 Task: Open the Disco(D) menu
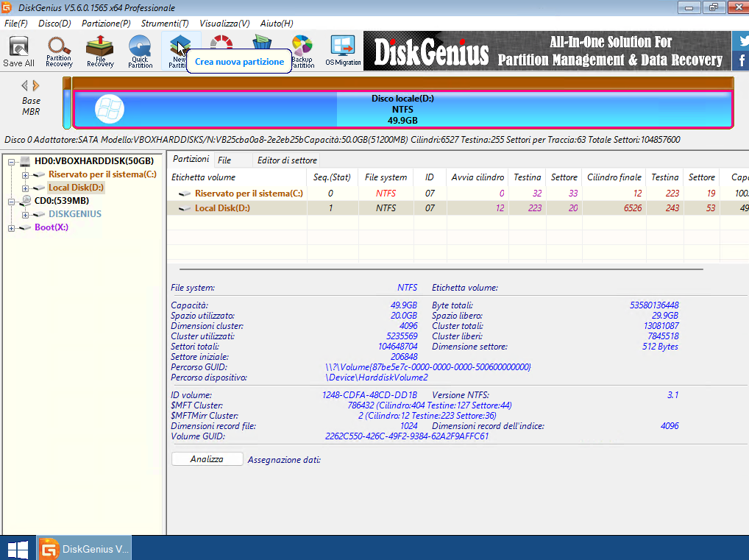(x=54, y=24)
